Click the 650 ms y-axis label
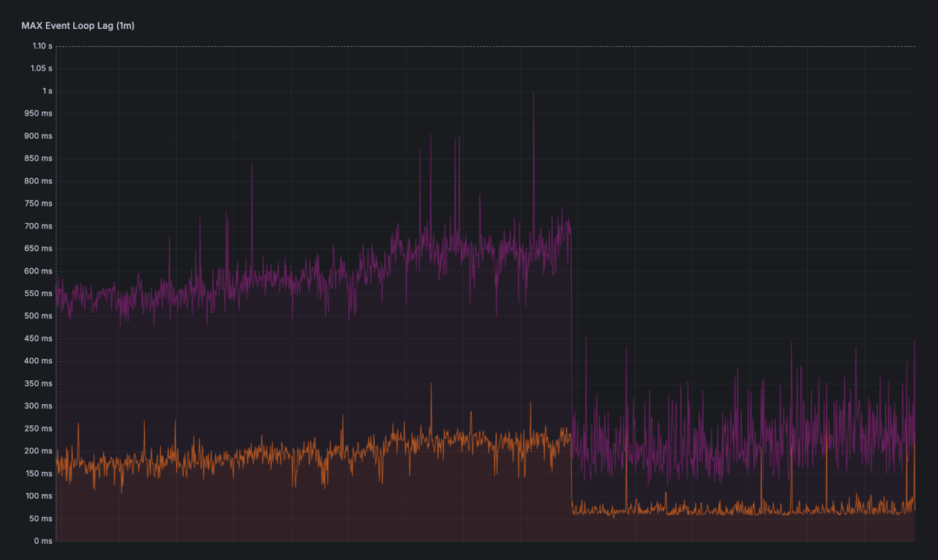The height and width of the screenshot is (560, 938). 38,248
